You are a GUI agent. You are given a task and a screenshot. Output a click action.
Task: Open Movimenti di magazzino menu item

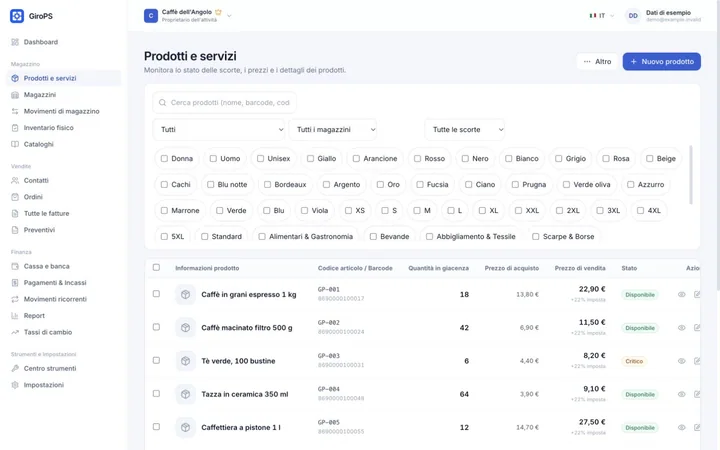tap(63, 112)
